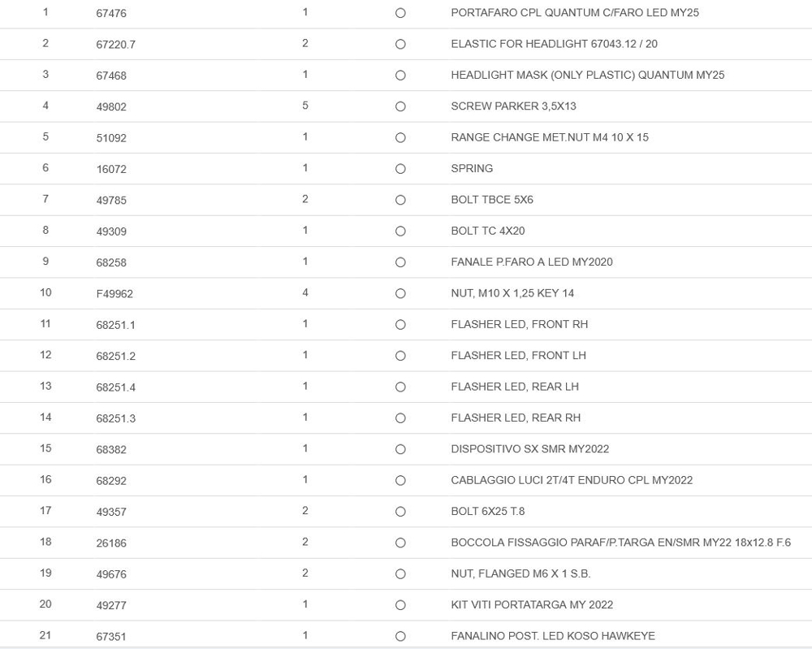This screenshot has width=812, height=649.
Task: Select radio for FANALINO POST. LED KOSO HAWKEYE
Action: click(400, 636)
